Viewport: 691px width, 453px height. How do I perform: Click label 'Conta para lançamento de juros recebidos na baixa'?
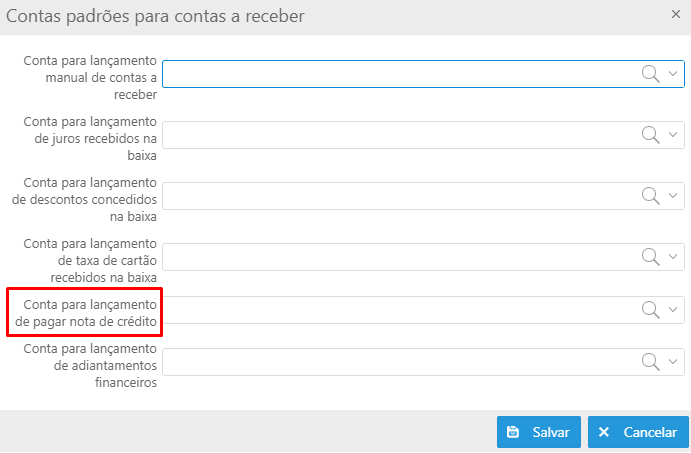coord(90,138)
